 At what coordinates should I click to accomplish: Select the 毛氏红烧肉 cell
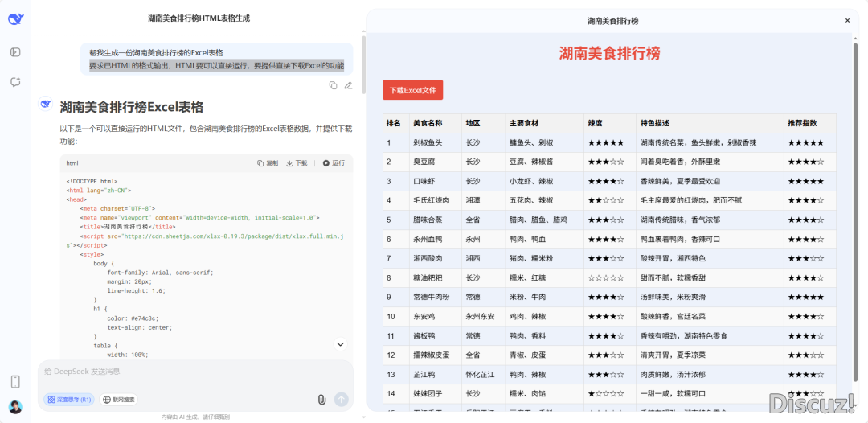(x=435, y=200)
